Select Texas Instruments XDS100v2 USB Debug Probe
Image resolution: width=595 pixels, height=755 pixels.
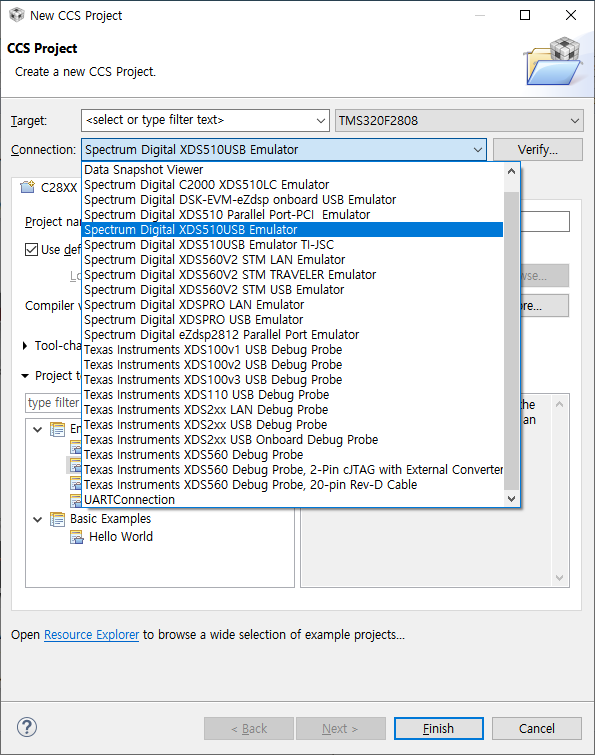click(293, 364)
